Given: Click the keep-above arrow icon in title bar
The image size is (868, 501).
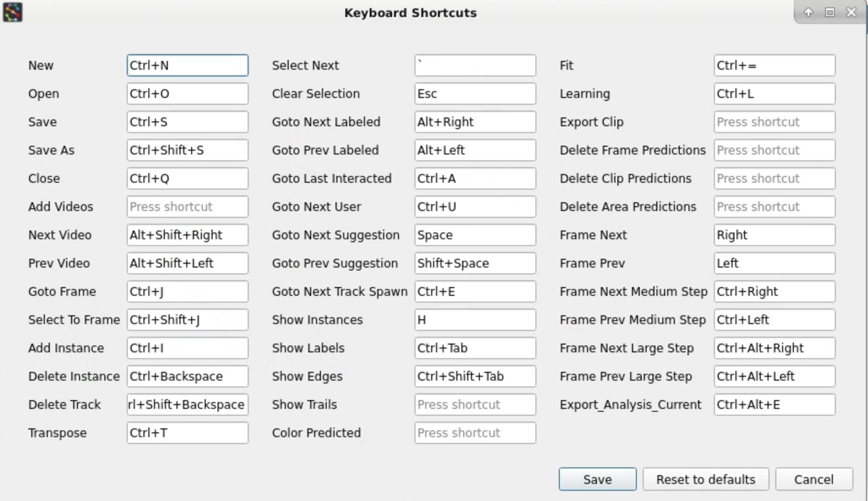Looking at the screenshot, I should 809,12.
